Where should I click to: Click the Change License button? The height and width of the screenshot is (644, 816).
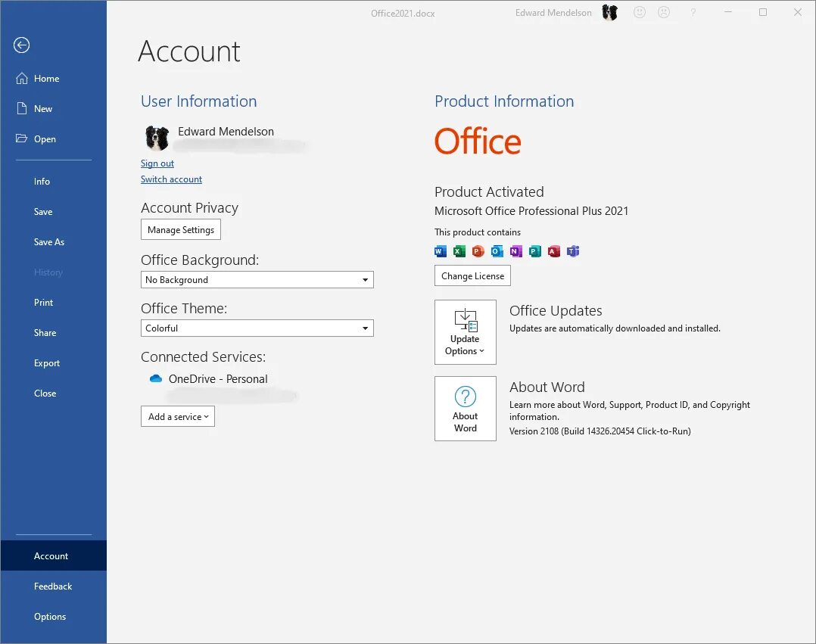472,275
